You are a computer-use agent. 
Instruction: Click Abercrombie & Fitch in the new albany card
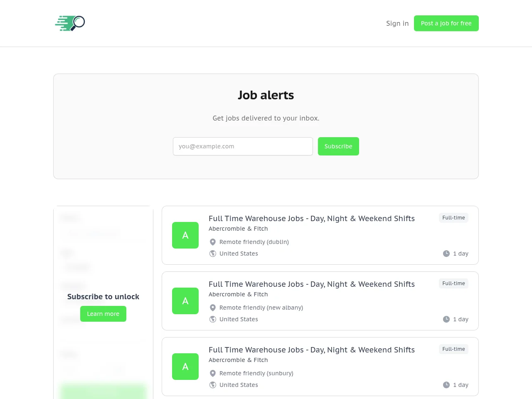coord(238,294)
